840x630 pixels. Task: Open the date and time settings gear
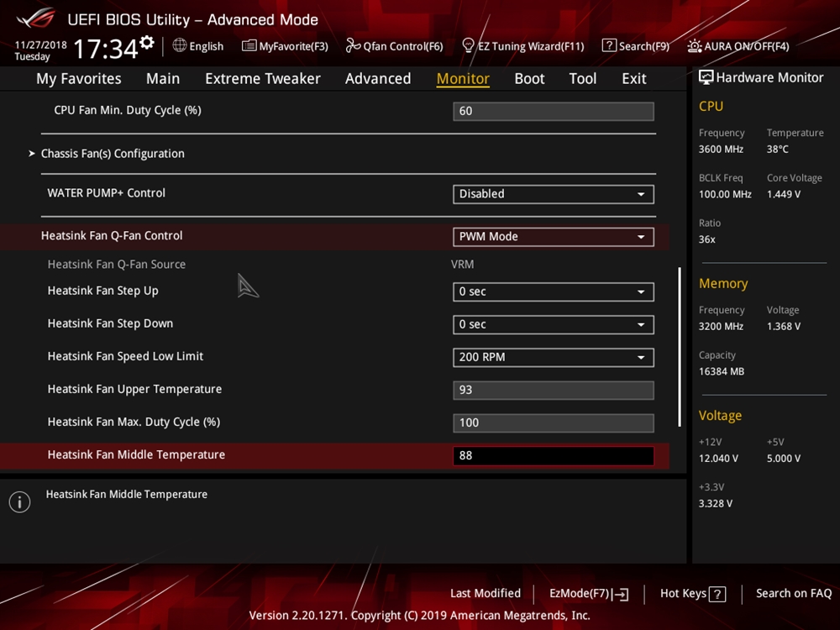[147, 42]
